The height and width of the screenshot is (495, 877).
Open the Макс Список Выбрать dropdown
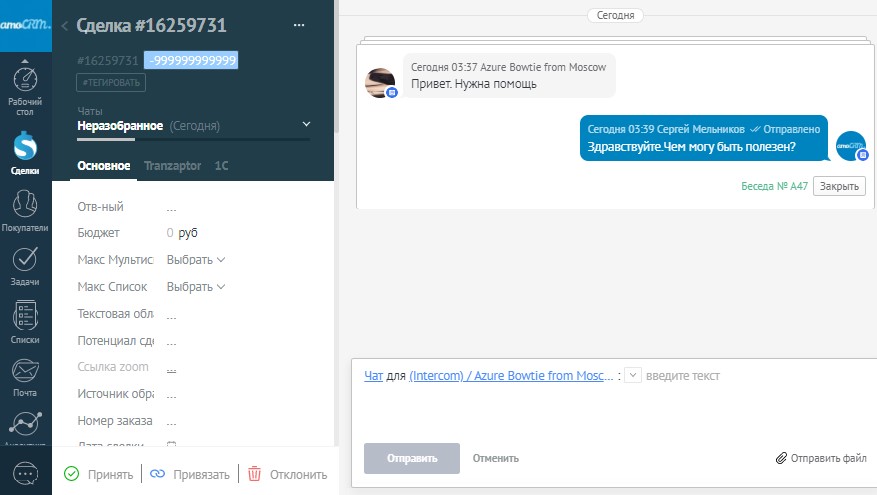(x=195, y=287)
